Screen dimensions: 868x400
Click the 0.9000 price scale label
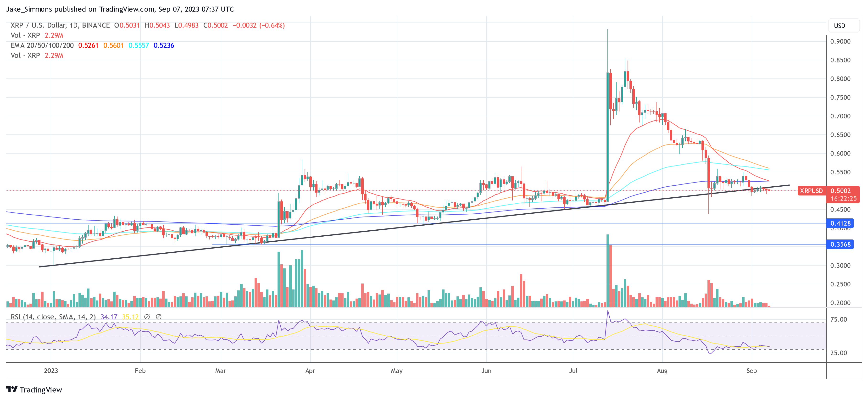[840, 41]
